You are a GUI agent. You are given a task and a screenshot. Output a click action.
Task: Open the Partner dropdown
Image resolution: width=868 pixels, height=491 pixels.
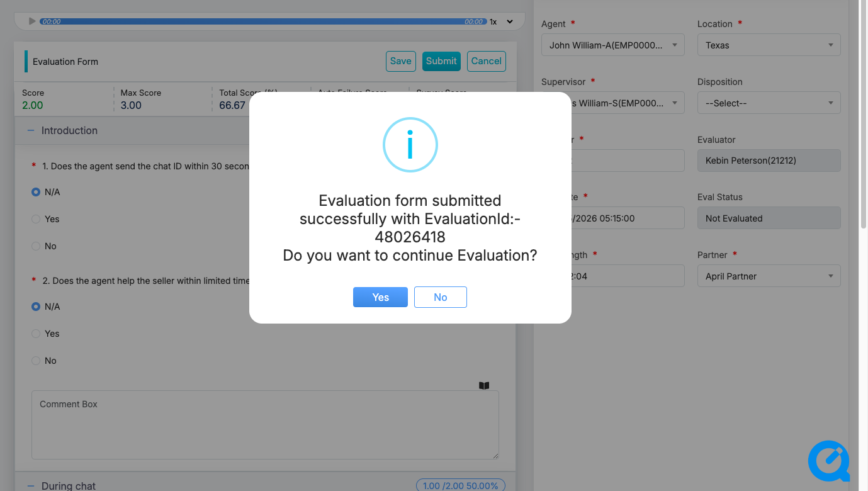click(x=769, y=276)
